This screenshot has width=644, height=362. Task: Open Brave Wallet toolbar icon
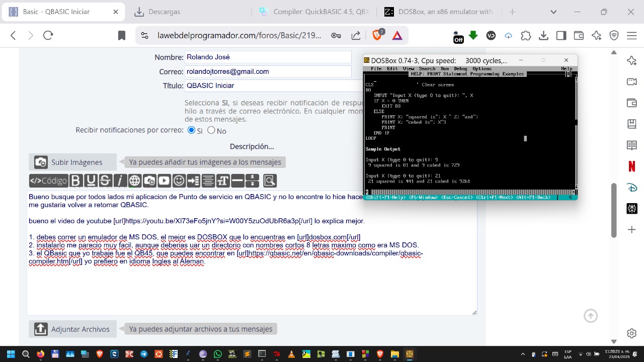coord(579,35)
